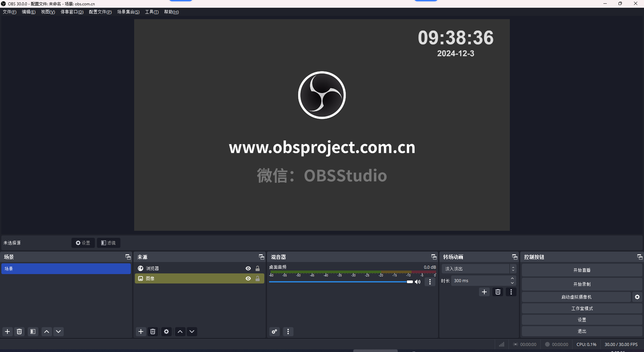Click the 0.0 dB volume label
Screen dimensions: 644x352
(430, 267)
